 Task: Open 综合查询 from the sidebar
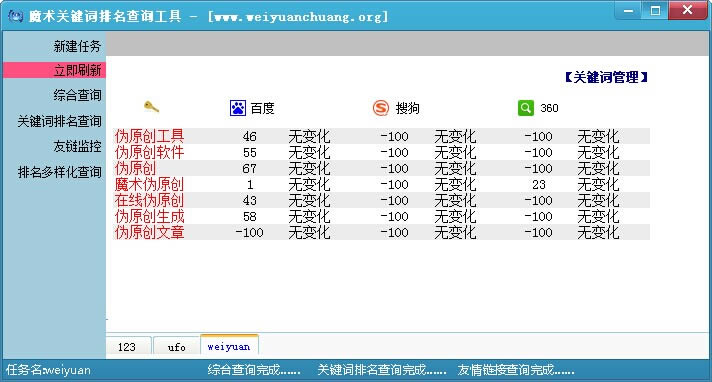pyautogui.click(x=77, y=95)
